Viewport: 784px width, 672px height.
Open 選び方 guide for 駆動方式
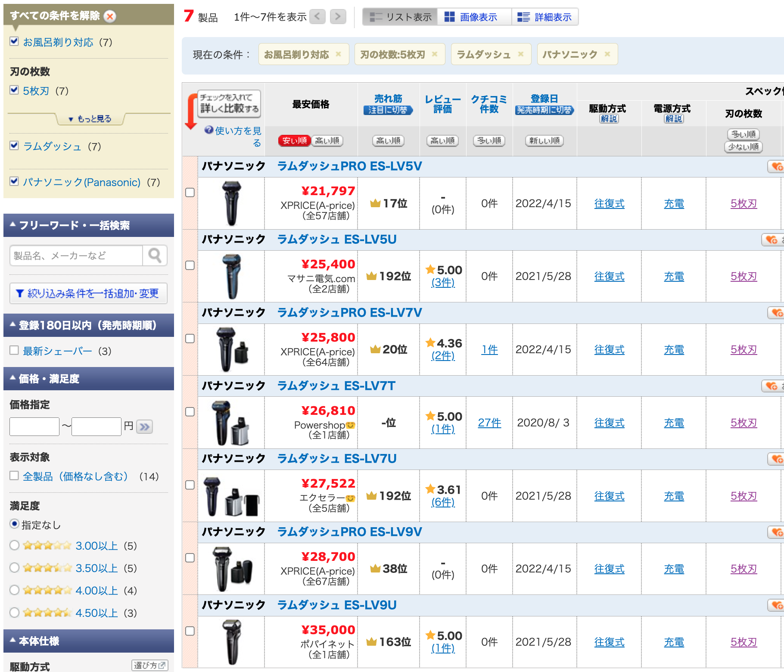149,666
